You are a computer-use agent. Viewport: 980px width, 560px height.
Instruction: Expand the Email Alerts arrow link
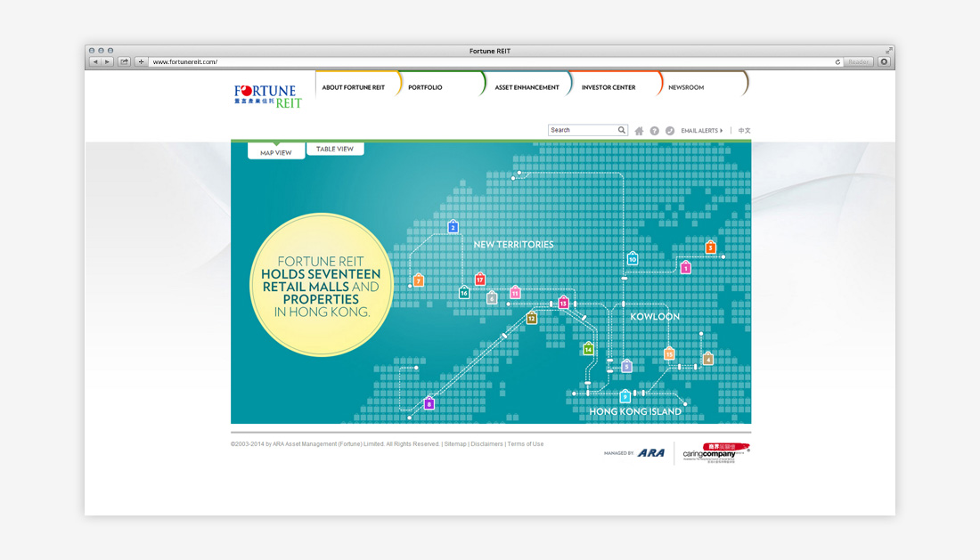[x=701, y=131]
